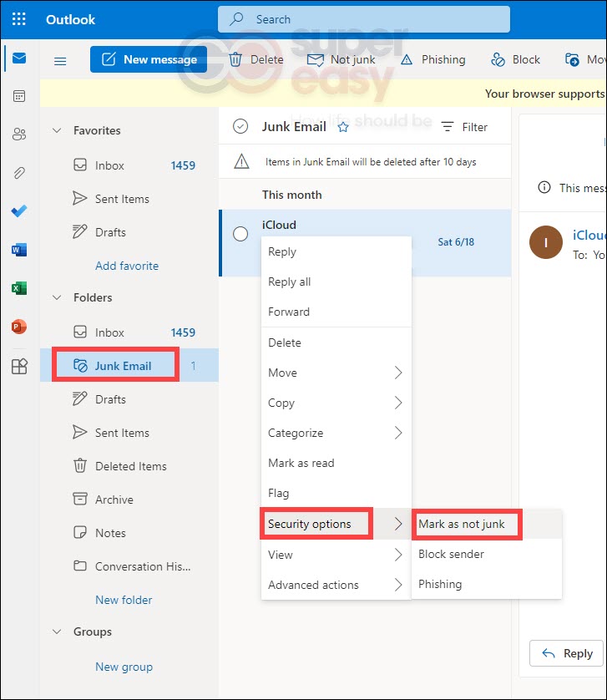
Task: Expand Advanced actions submenu
Action: pos(336,585)
